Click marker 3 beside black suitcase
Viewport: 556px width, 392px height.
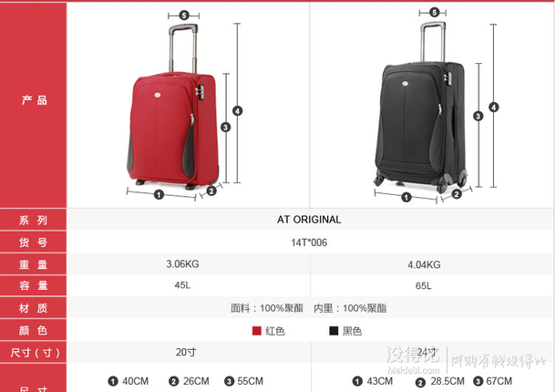[x=478, y=116]
